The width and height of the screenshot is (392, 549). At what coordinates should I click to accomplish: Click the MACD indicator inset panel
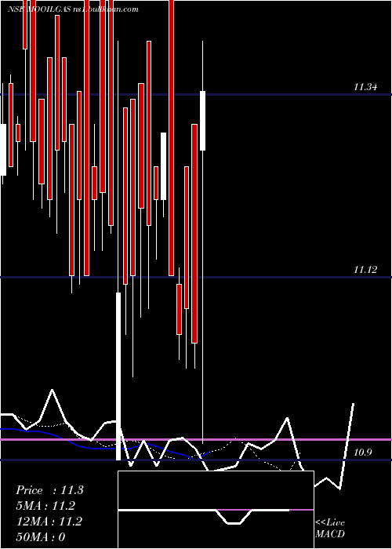point(216,510)
